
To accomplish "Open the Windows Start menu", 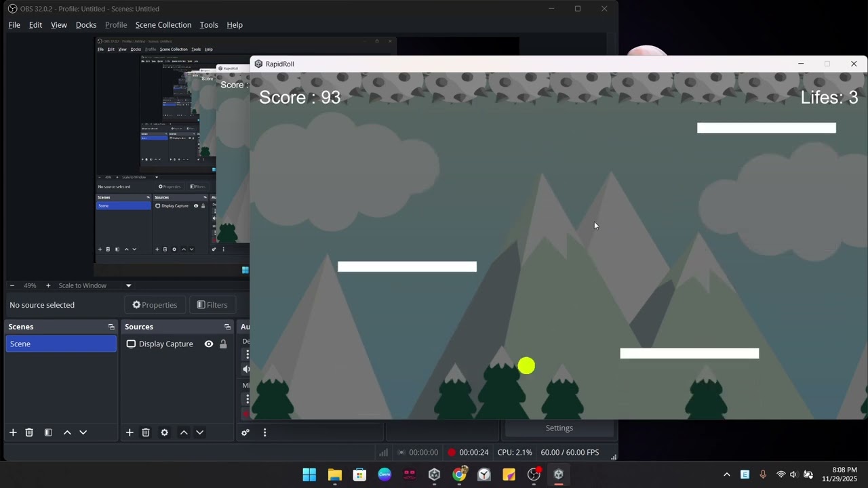I will [309, 474].
